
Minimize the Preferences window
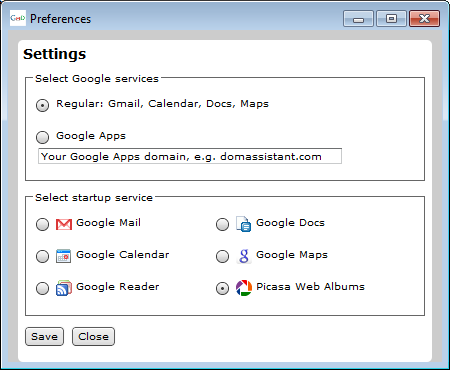(358, 19)
